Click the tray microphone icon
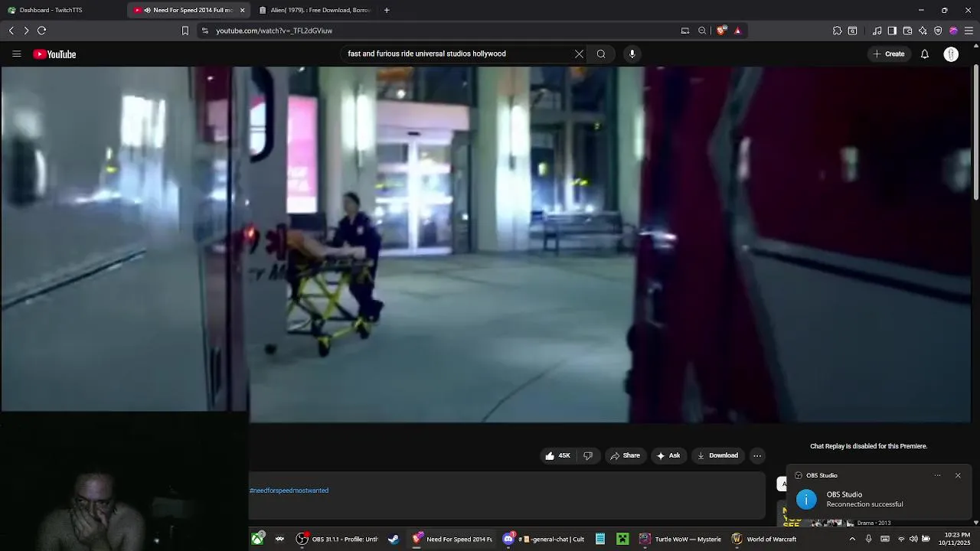The width and height of the screenshot is (980, 551). (x=868, y=539)
